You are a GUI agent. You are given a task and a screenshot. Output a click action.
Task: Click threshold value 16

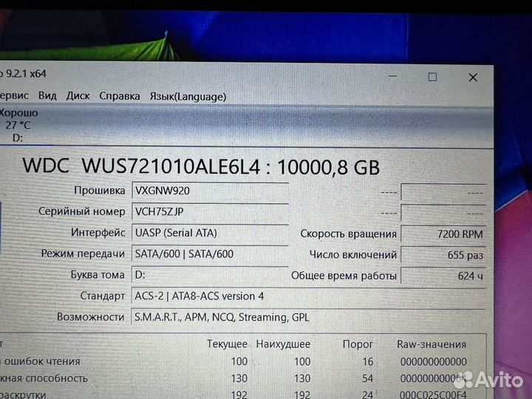tap(368, 361)
